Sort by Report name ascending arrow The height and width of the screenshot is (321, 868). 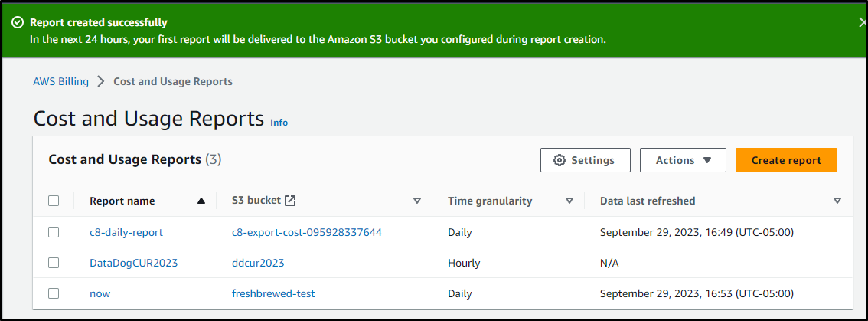201,201
